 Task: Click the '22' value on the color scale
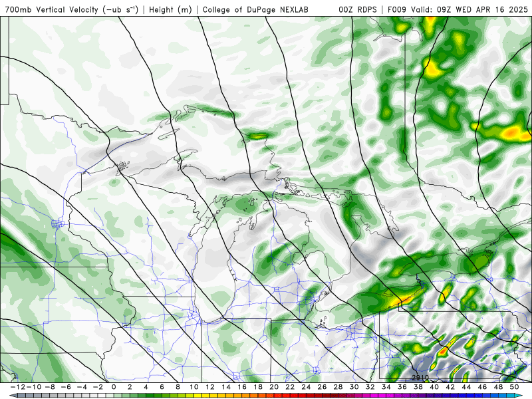[290, 387]
